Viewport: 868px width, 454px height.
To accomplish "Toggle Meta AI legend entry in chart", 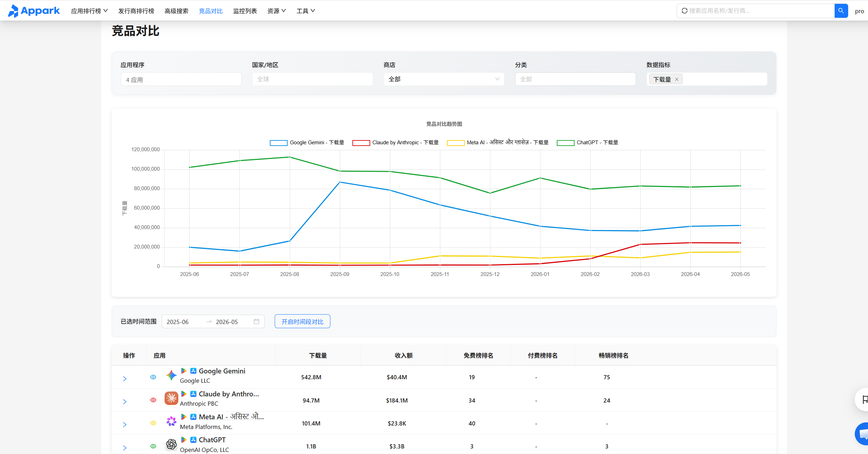I will click(x=498, y=143).
